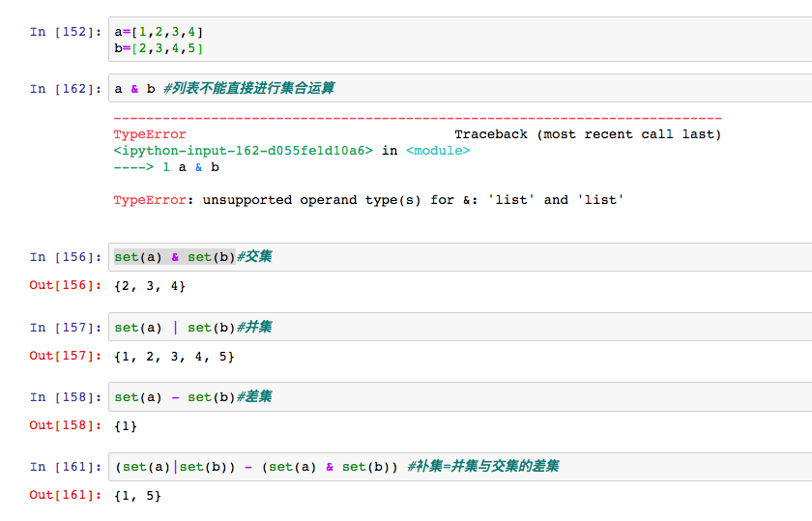Click the Out[158] prompt label
The height and width of the screenshot is (521, 812).
[x=66, y=425]
